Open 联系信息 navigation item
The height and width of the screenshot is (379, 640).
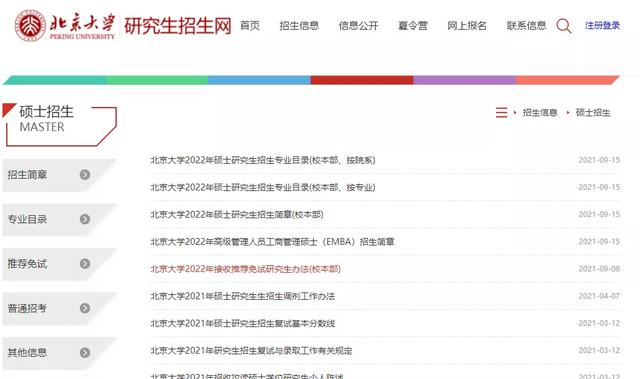[x=526, y=26]
